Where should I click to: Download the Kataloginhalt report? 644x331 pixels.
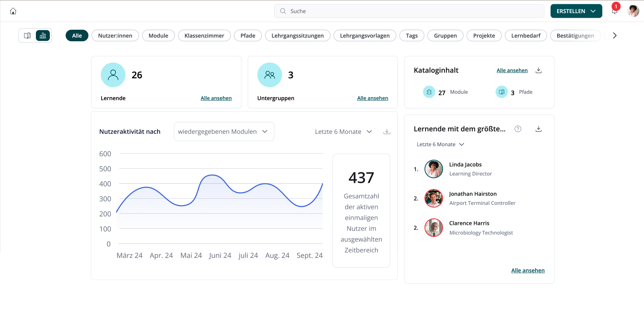click(539, 70)
